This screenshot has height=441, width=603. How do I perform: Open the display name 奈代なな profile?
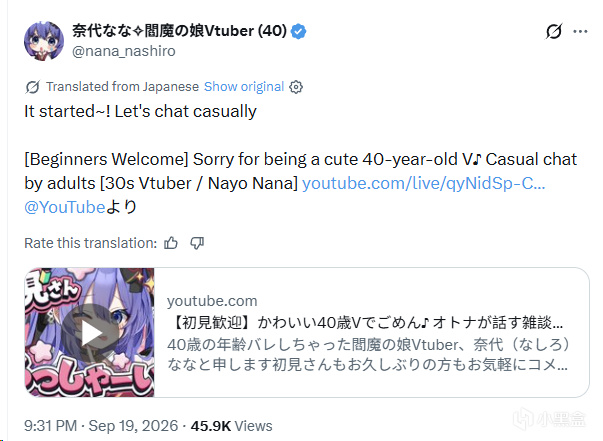[x=179, y=31]
